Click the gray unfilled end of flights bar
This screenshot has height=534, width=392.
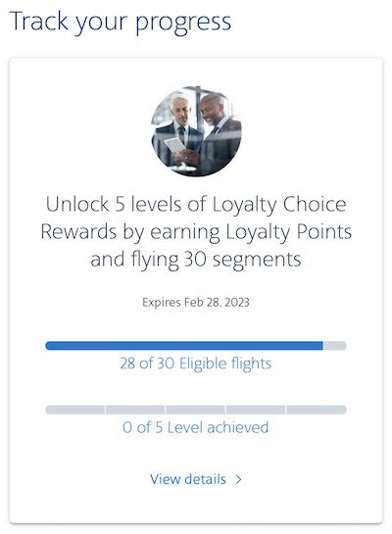[334, 346]
